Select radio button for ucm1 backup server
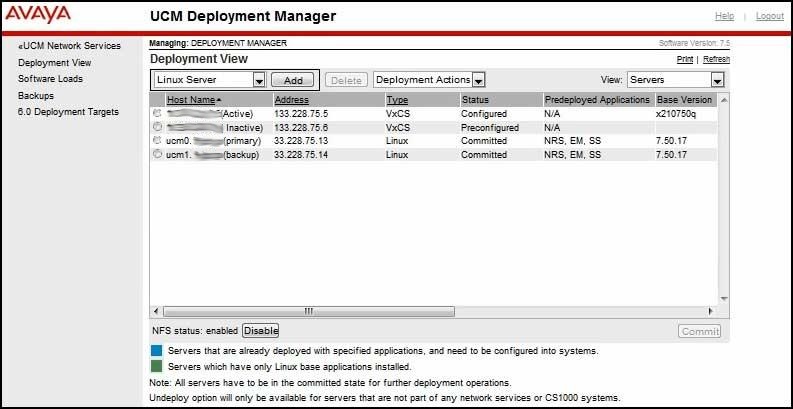Image resolution: width=793 pixels, height=409 pixels. tap(157, 154)
